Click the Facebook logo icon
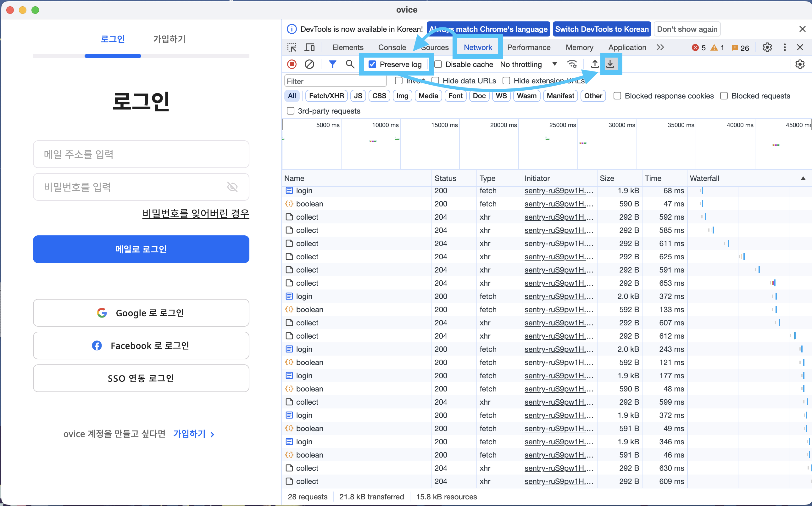 tap(97, 346)
